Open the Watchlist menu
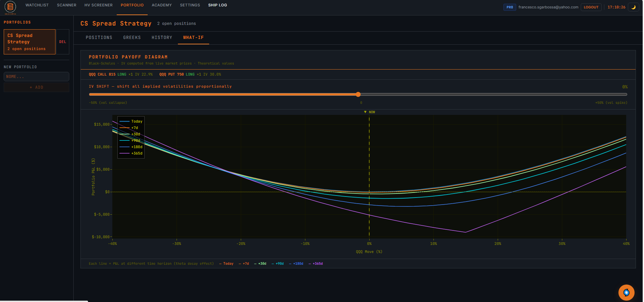Viewport: 644px width, 302px height. 37,5
